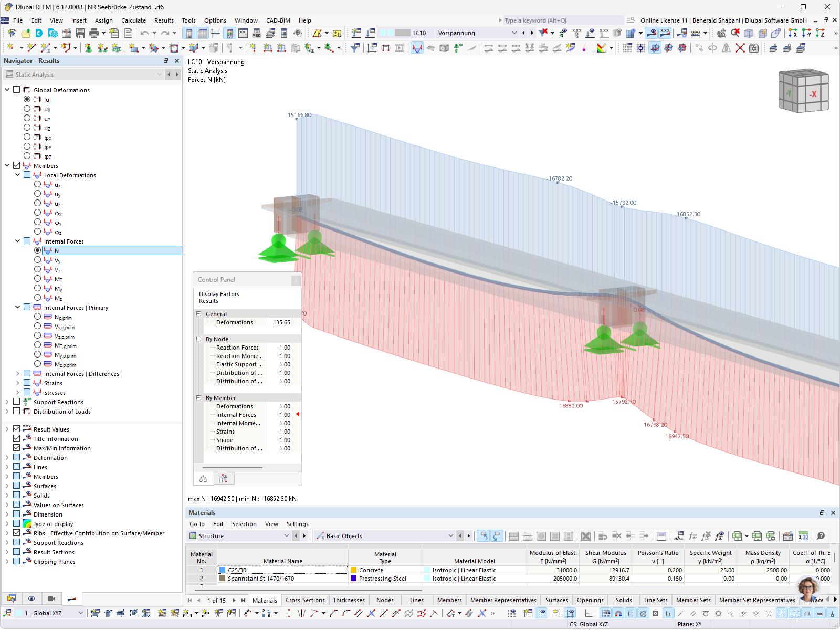Check the Support Reactions checkbox in the Navigator
The width and height of the screenshot is (840, 630).
click(16, 402)
